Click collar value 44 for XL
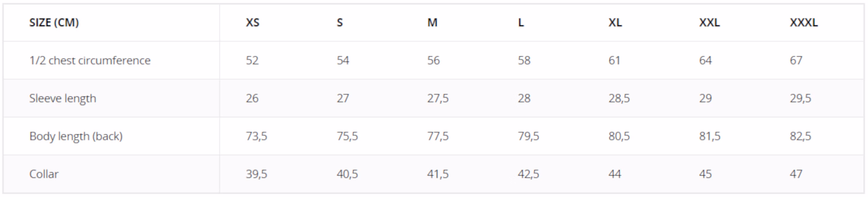The image size is (868, 197). 615,174
